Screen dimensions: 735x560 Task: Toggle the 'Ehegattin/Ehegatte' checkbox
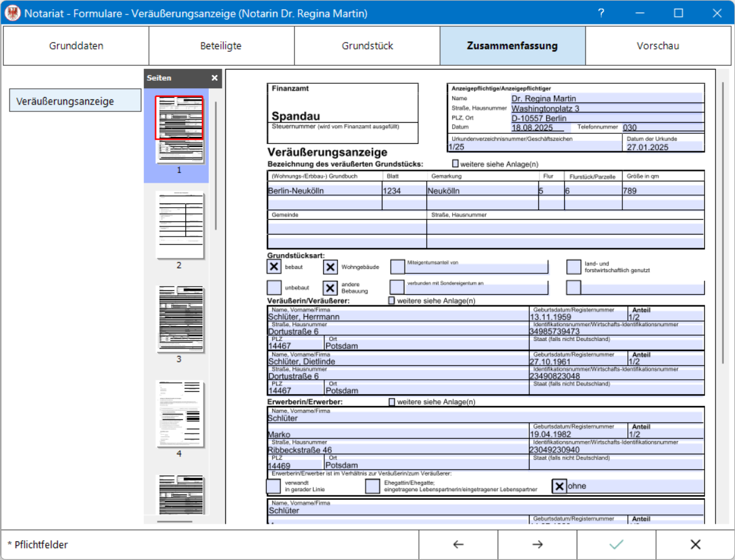point(373,486)
